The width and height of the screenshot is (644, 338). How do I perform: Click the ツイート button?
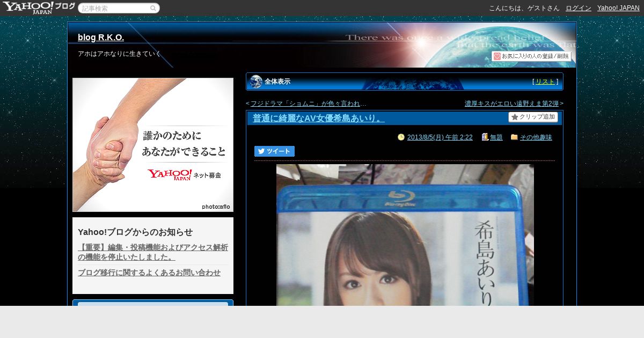click(x=274, y=151)
